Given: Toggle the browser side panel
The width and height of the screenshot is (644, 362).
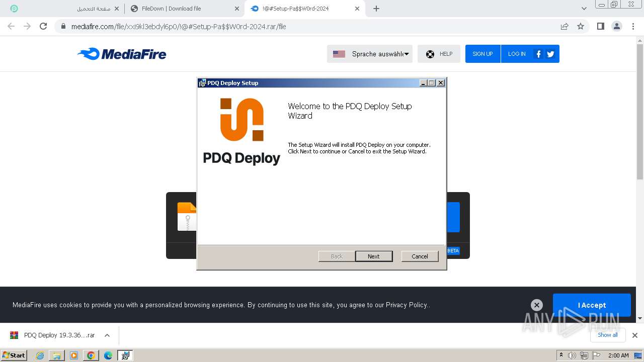Looking at the screenshot, I should 600,26.
